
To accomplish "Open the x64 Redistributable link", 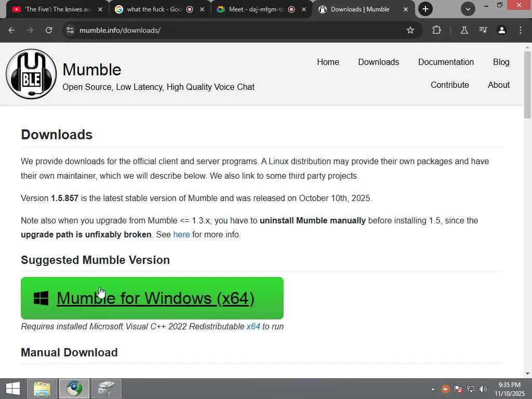I will tap(253, 326).
